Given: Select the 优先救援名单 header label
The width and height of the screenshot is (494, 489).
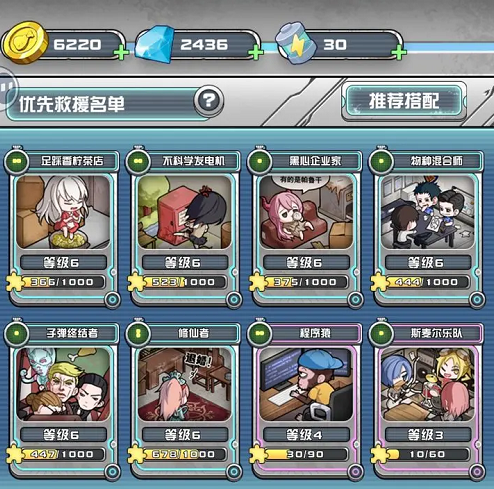Looking at the screenshot, I should [x=72, y=104].
